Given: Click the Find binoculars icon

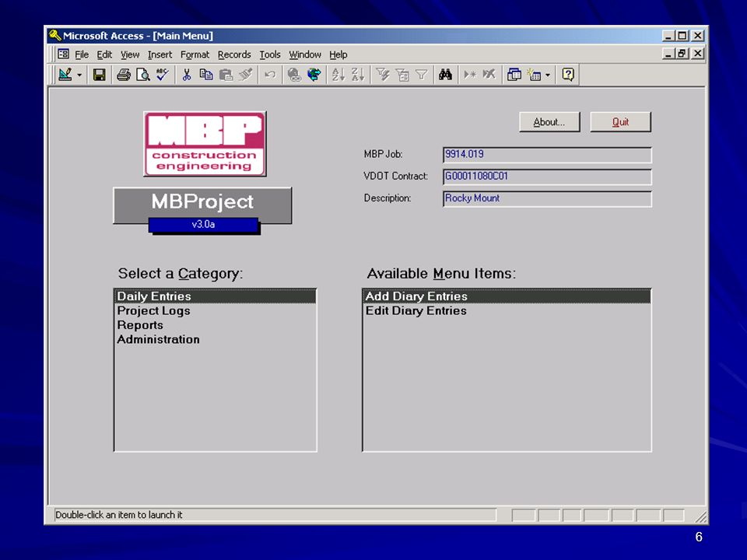Looking at the screenshot, I should point(445,75).
